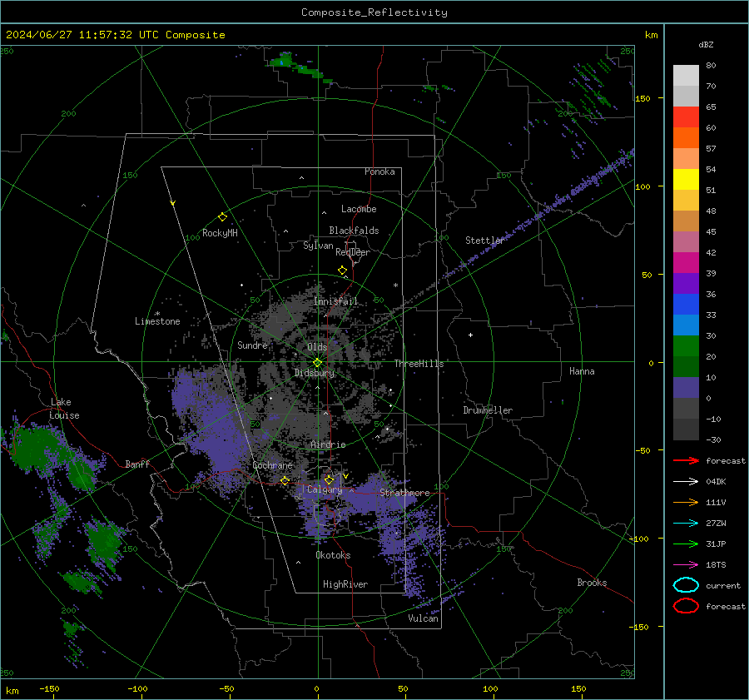Click the 33 dBZ blue color swatch

[686, 305]
